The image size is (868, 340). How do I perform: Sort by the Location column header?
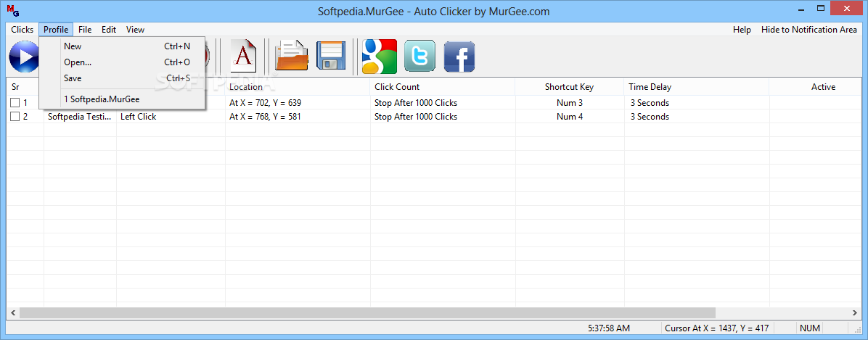(298, 87)
